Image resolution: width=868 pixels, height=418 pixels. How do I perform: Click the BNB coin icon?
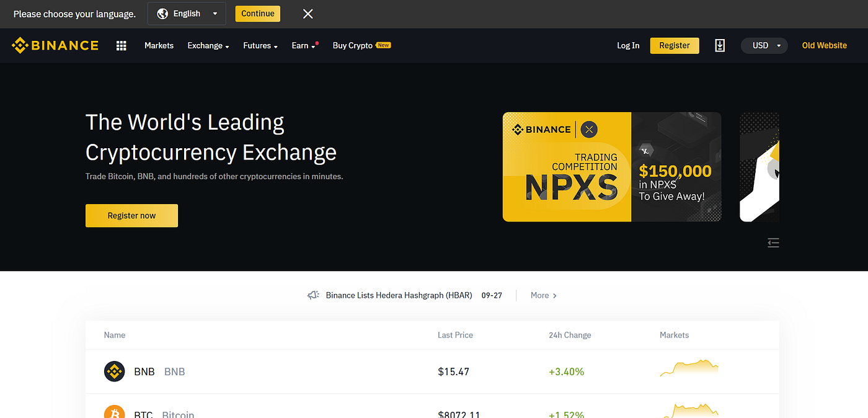click(114, 371)
